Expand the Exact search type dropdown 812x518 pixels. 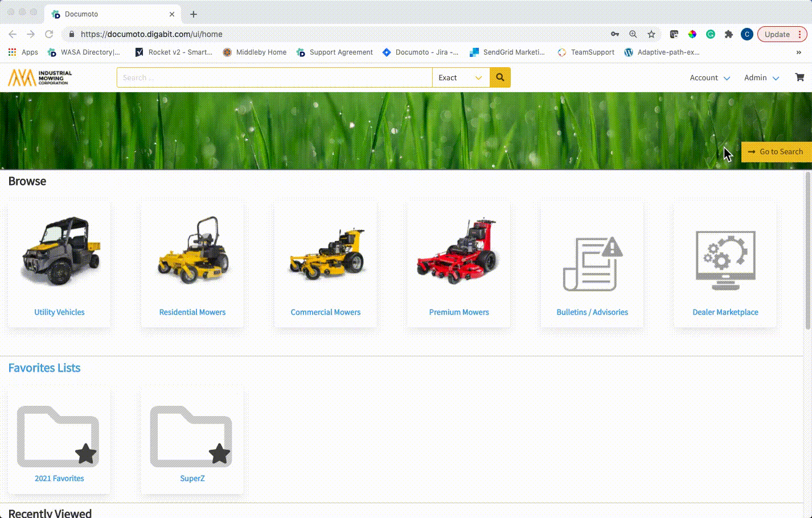pyautogui.click(x=461, y=77)
